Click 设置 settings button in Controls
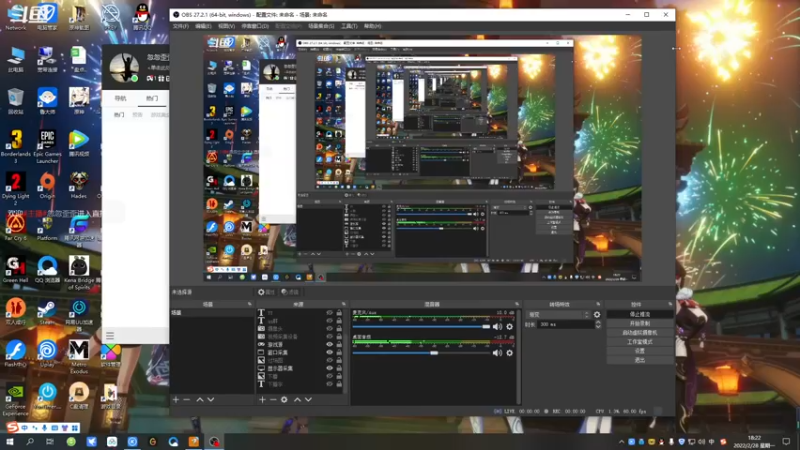 point(640,351)
